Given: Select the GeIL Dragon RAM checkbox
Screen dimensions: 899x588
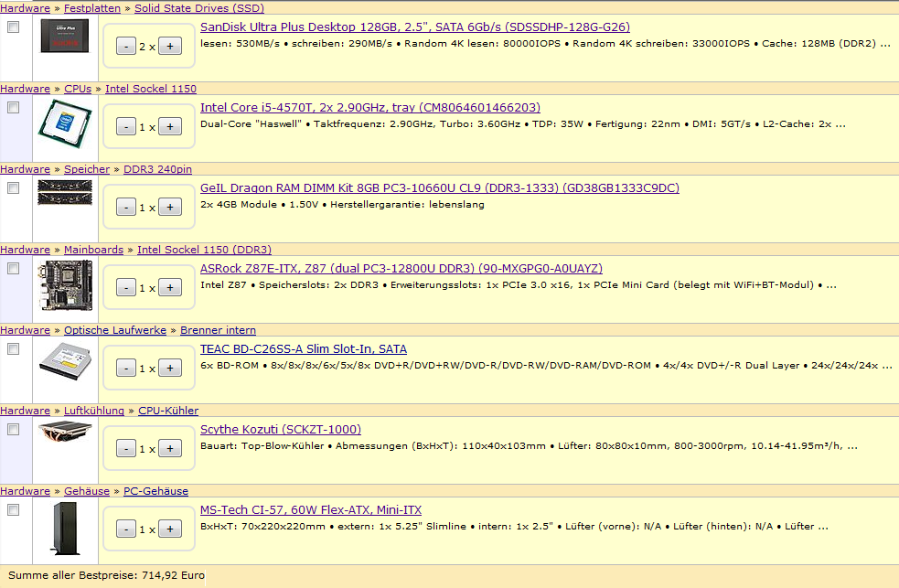Looking at the screenshot, I should 13,188.
